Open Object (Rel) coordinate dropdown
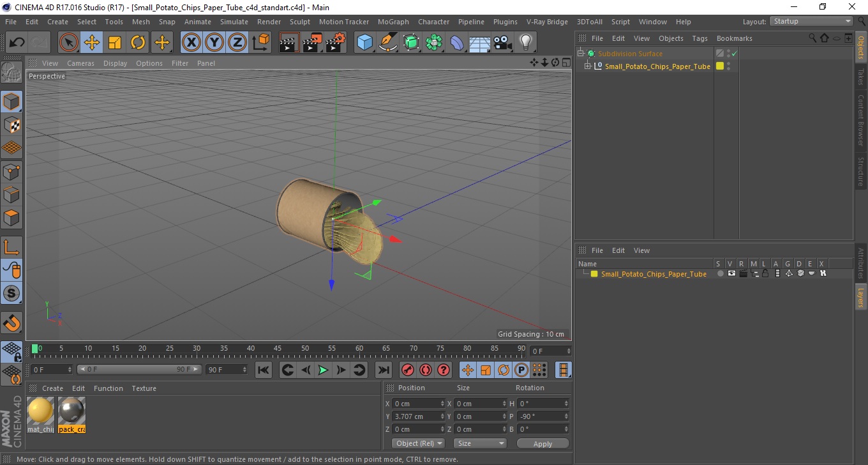Screen dimensions: 868x465 click(x=419, y=443)
